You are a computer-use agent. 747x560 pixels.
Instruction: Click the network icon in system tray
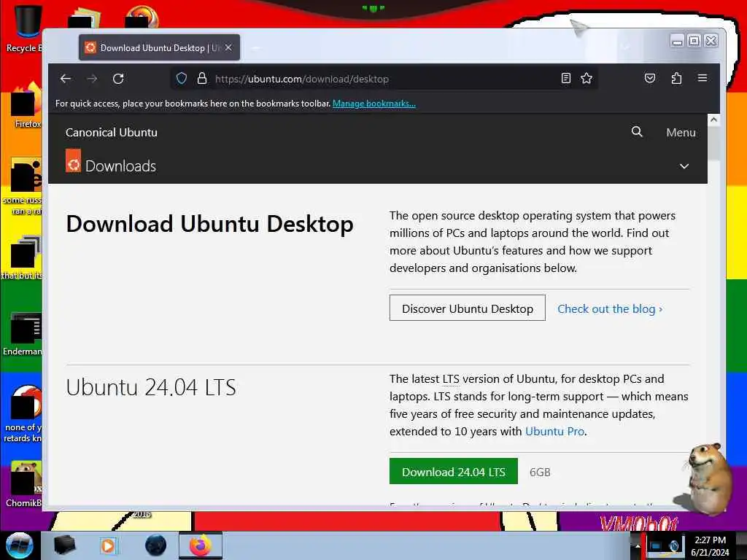click(656, 545)
